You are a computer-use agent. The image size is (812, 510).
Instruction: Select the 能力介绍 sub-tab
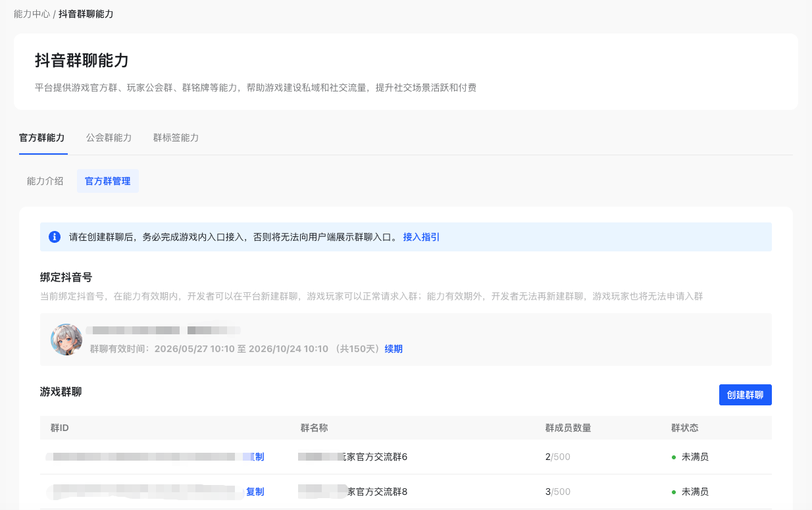pos(45,181)
